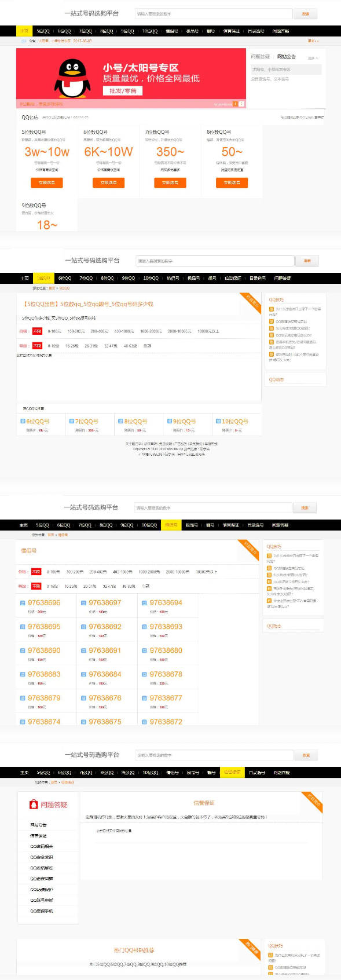Click the announcement speaker icon under top navigation
Screen dimensions: 341x980
click(24, 41)
